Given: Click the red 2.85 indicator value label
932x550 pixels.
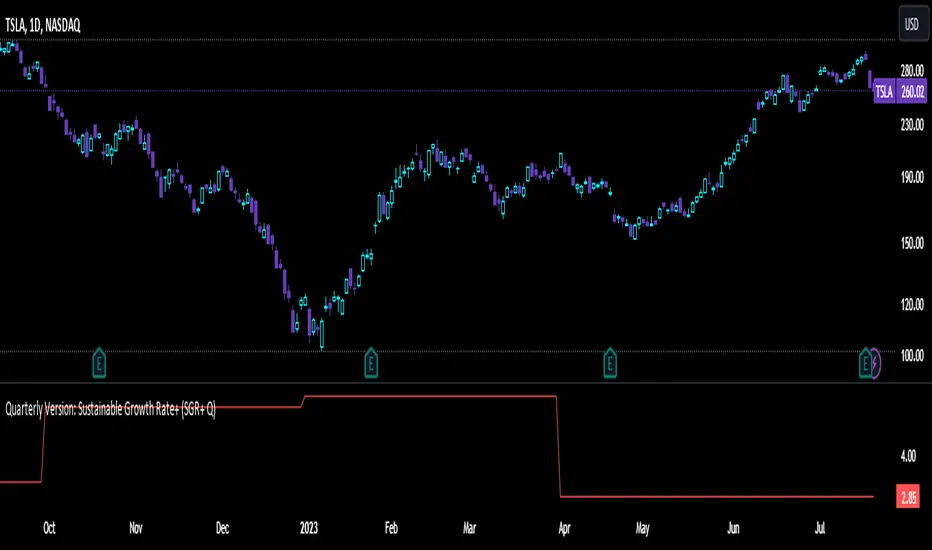Looking at the screenshot, I should click(908, 497).
